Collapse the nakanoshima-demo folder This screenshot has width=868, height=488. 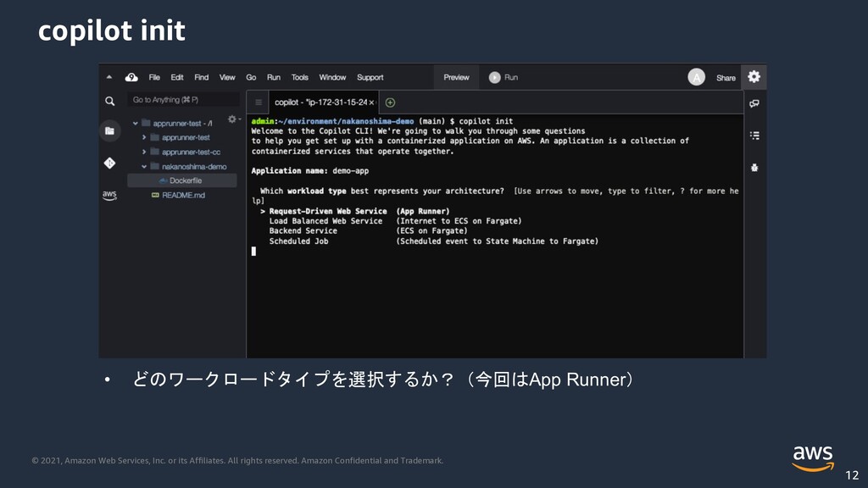(144, 167)
